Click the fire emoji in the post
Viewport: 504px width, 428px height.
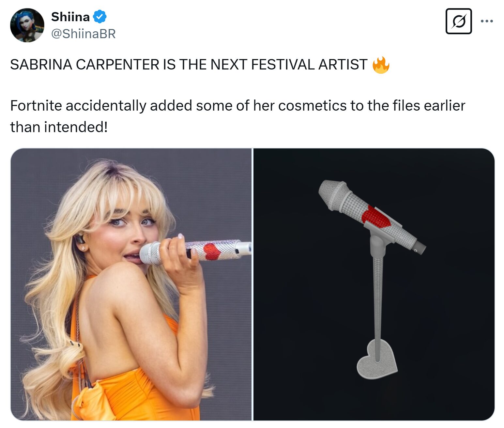[x=381, y=65]
